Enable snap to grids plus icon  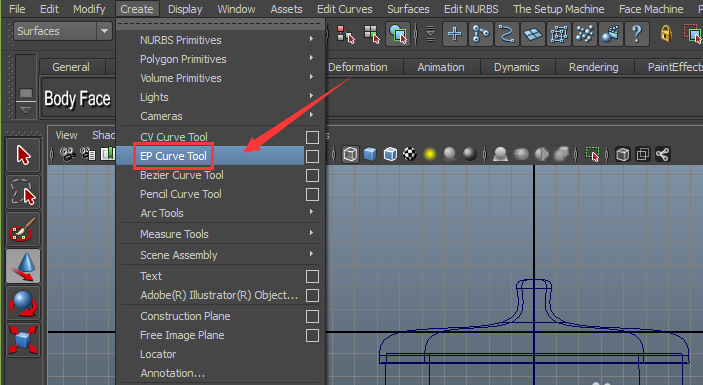click(x=455, y=34)
